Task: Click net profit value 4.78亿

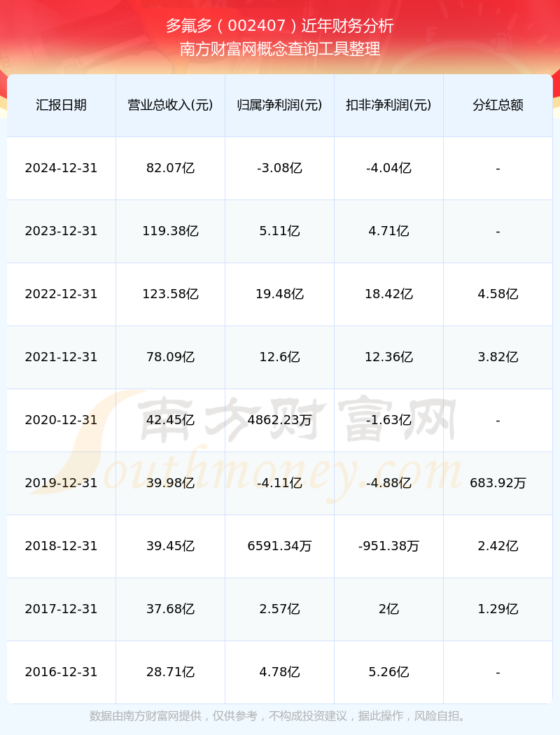Action: coord(280,672)
